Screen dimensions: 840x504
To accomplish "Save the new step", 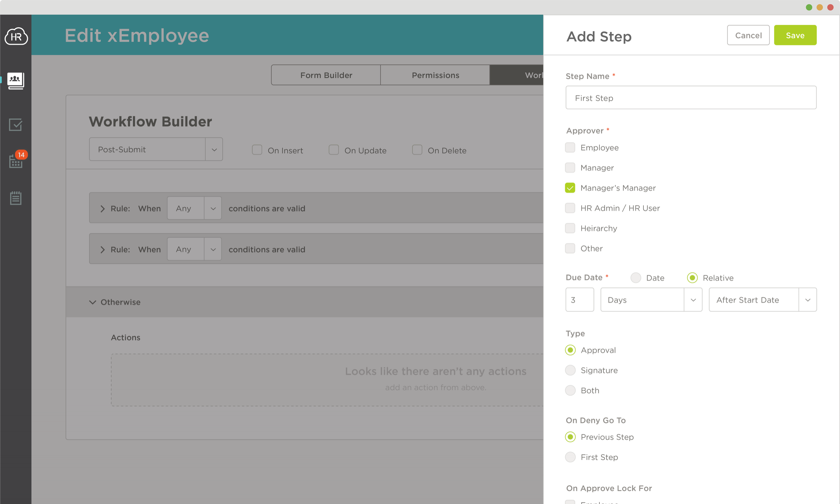I will (795, 35).
